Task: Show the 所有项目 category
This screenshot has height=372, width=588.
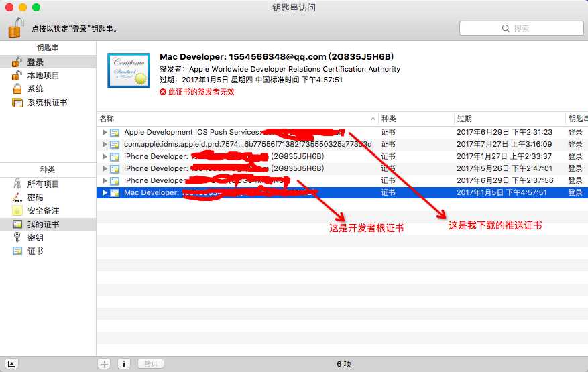Action: point(48,184)
